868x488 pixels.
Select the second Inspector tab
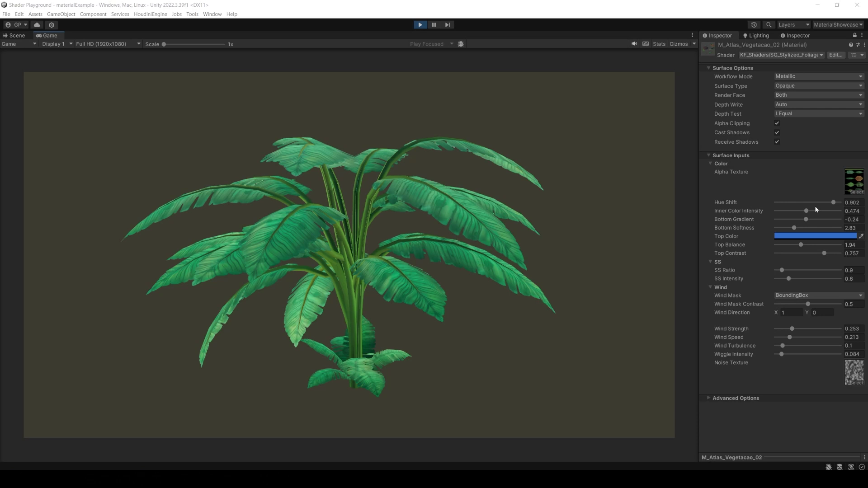coord(795,35)
